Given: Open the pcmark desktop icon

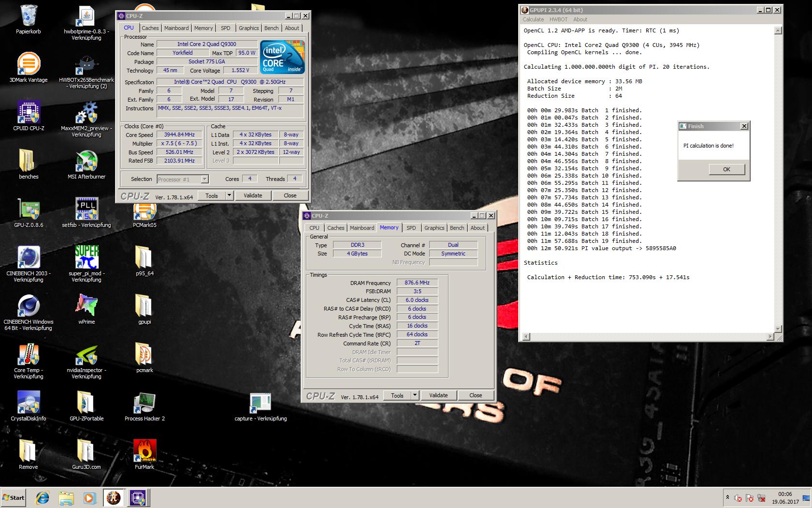Looking at the screenshot, I should 145,358.
